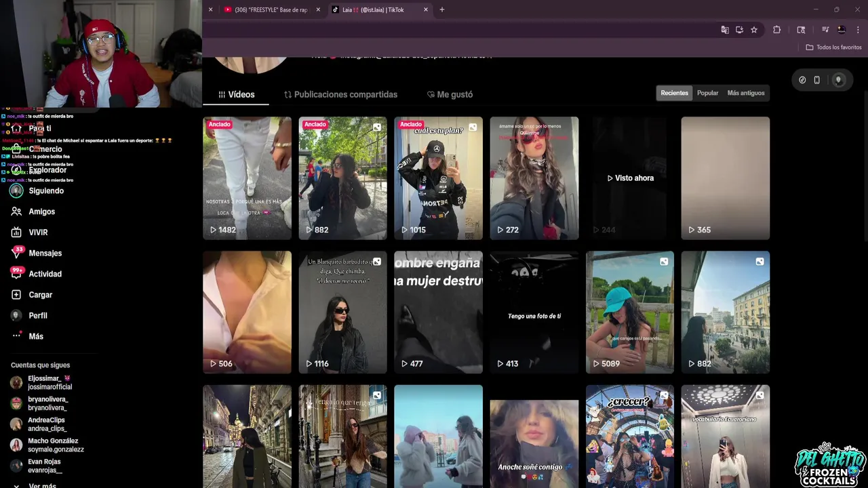Open bryanolivera_ followed account
This screenshot has width=868, height=488.
(39, 403)
